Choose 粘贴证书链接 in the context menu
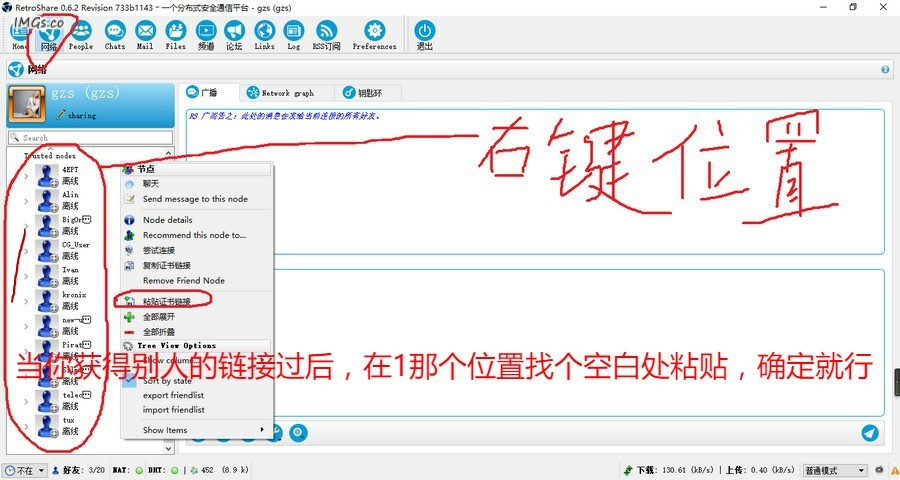The height and width of the screenshot is (480, 900). pos(196,301)
